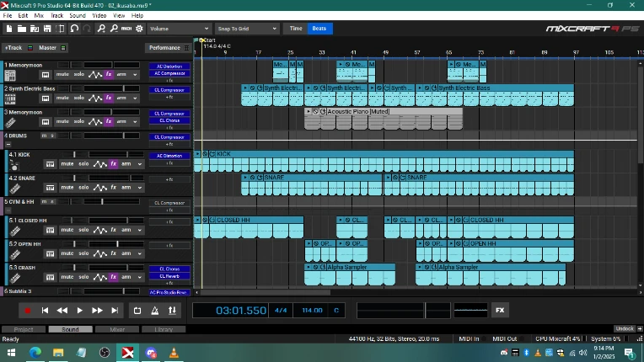Click instrument icon of 4.1 KICK track
This screenshot has height=362, width=644.
pos(14,165)
